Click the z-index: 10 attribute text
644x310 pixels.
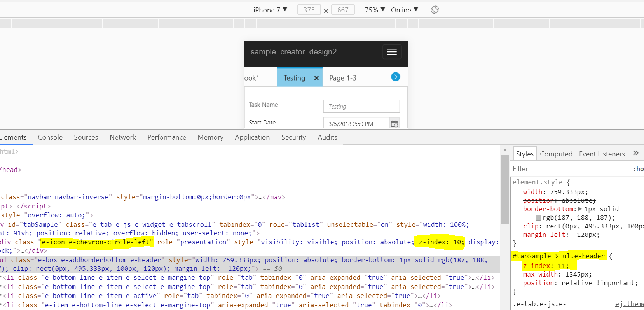pyautogui.click(x=441, y=242)
